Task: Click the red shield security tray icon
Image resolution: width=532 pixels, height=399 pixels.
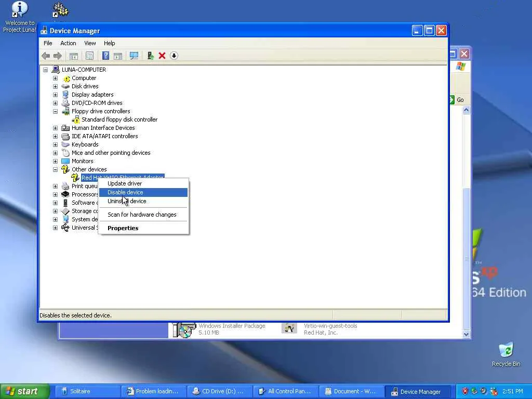Action: pyautogui.click(x=465, y=391)
